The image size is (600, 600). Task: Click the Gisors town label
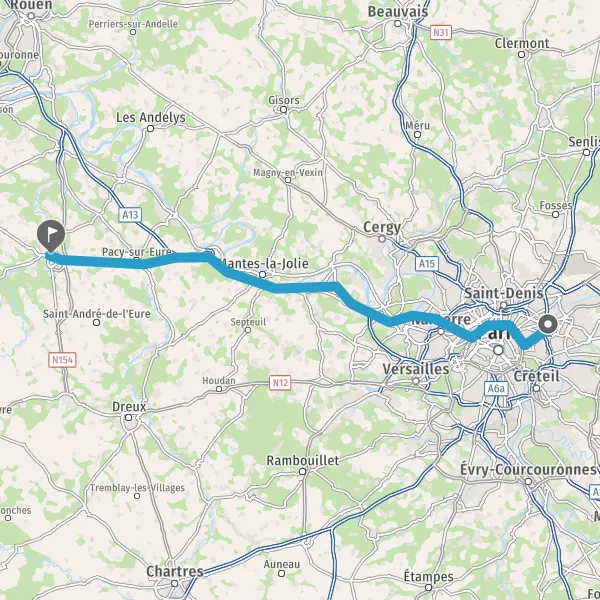pyautogui.click(x=284, y=100)
